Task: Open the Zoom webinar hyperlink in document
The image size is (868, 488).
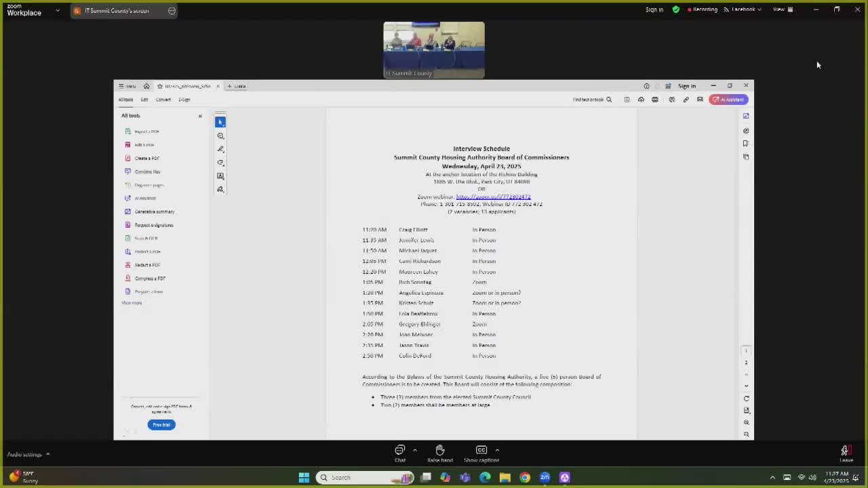Action: 493,197
